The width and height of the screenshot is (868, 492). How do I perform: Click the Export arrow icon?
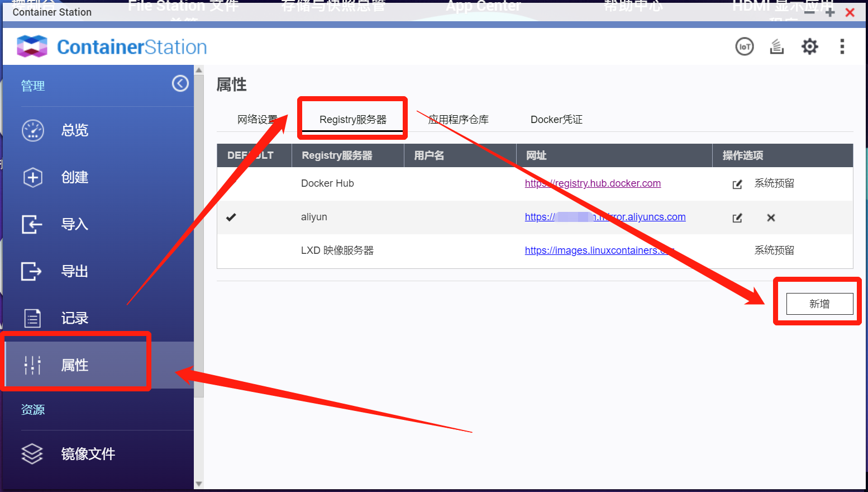32,271
